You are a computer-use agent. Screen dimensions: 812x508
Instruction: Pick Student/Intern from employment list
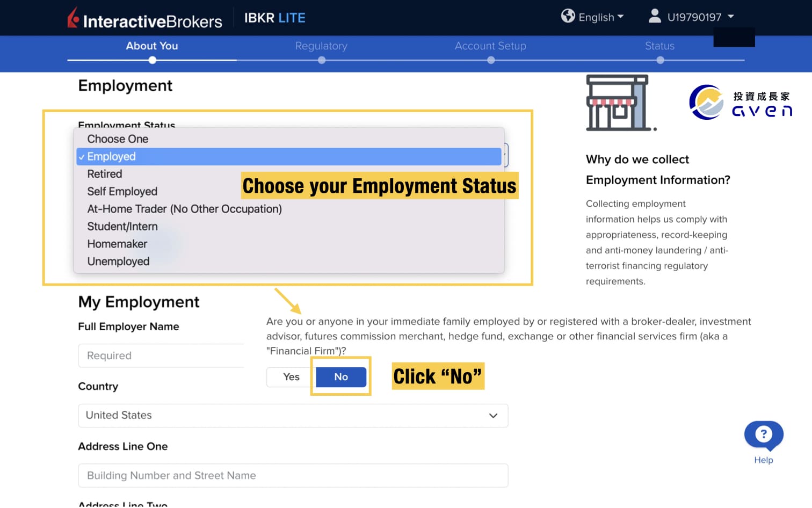pos(122,227)
